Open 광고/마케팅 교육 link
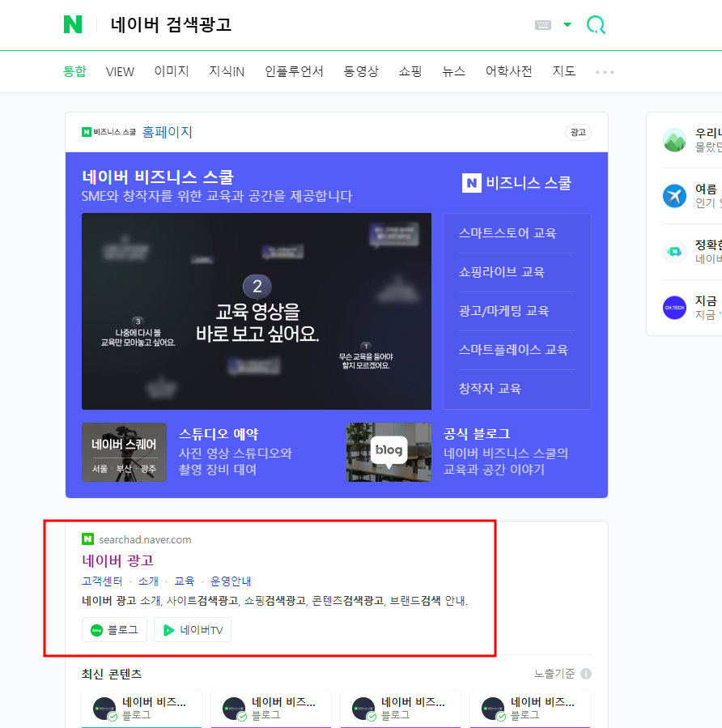722x728 pixels. pyautogui.click(x=504, y=311)
